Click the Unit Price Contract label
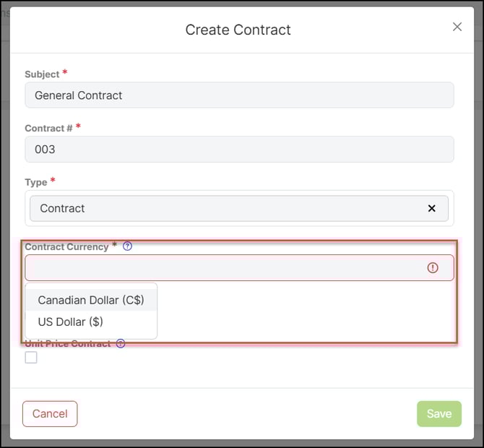Screen dimensions: 484x448 coord(68,344)
